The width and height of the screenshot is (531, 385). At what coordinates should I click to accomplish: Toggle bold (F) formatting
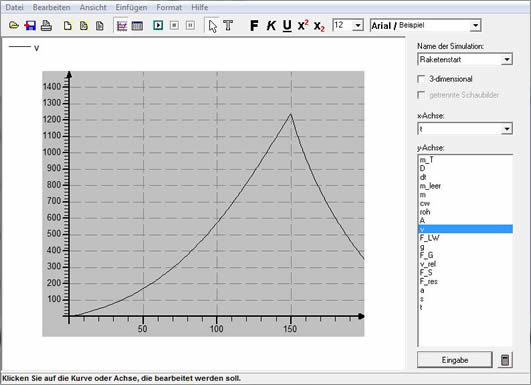254,26
